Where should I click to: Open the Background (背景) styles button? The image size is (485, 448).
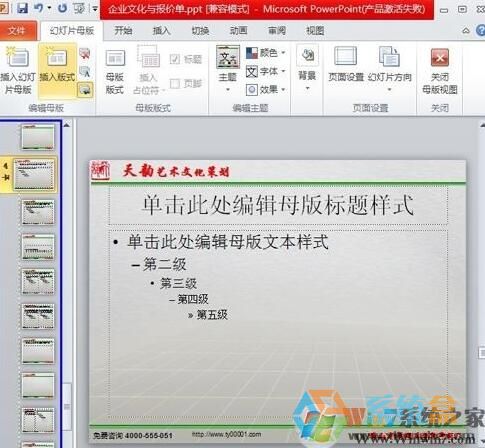coord(307,69)
